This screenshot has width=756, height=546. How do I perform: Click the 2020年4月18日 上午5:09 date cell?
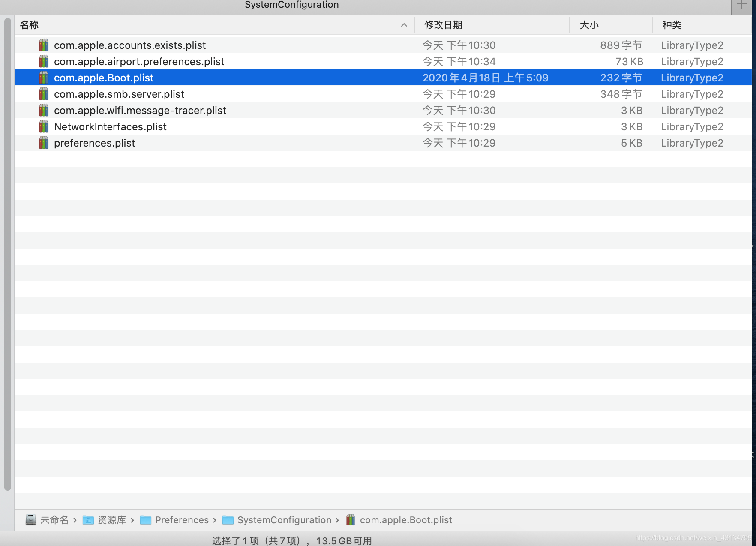pyautogui.click(x=486, y=78)
